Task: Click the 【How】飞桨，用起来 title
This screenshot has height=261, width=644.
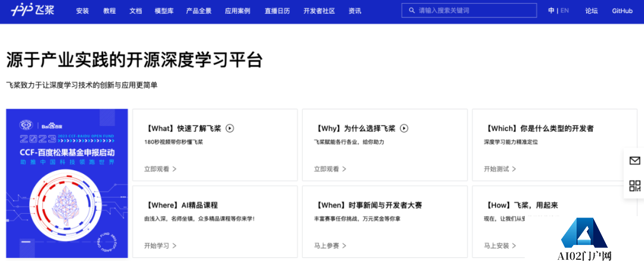Action: click(521, 205)
